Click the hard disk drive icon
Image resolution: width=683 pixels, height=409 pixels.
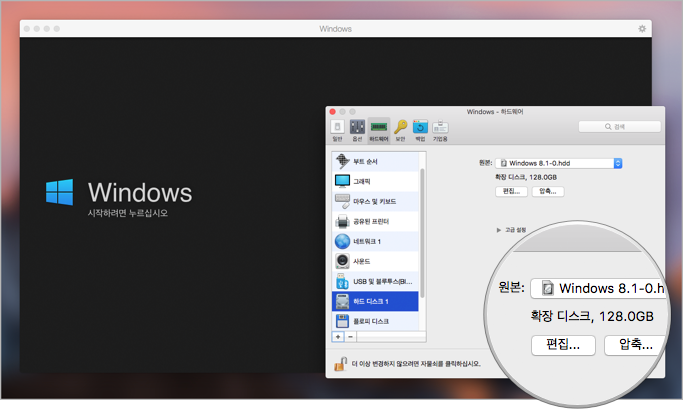(x=342, y=301)
